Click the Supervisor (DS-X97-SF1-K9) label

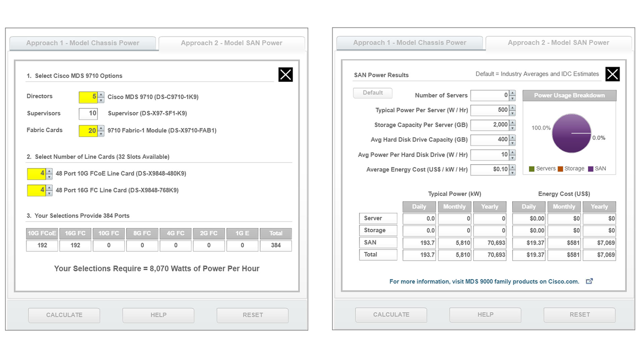[147, 113]
